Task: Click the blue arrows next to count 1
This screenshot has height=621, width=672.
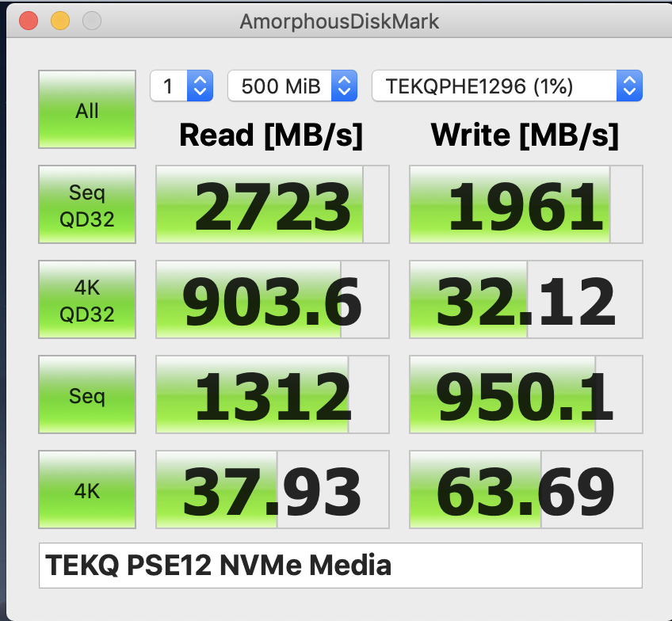Action: [x=200, y=86]
